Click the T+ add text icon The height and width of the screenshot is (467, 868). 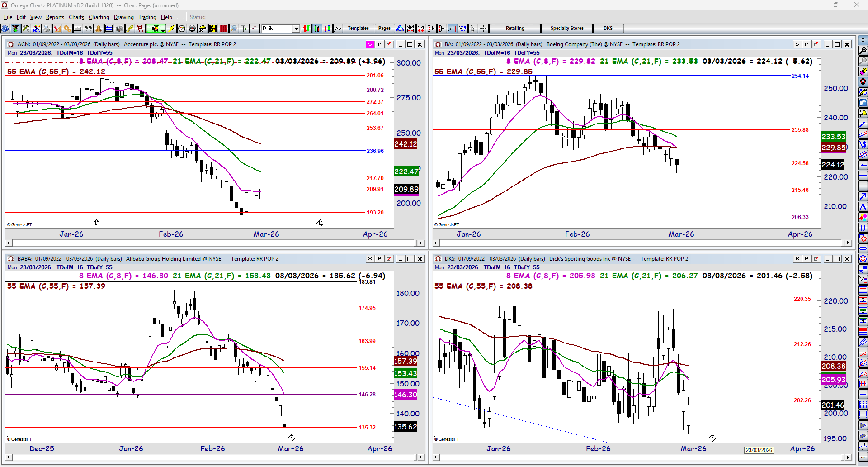coord(245,29)
